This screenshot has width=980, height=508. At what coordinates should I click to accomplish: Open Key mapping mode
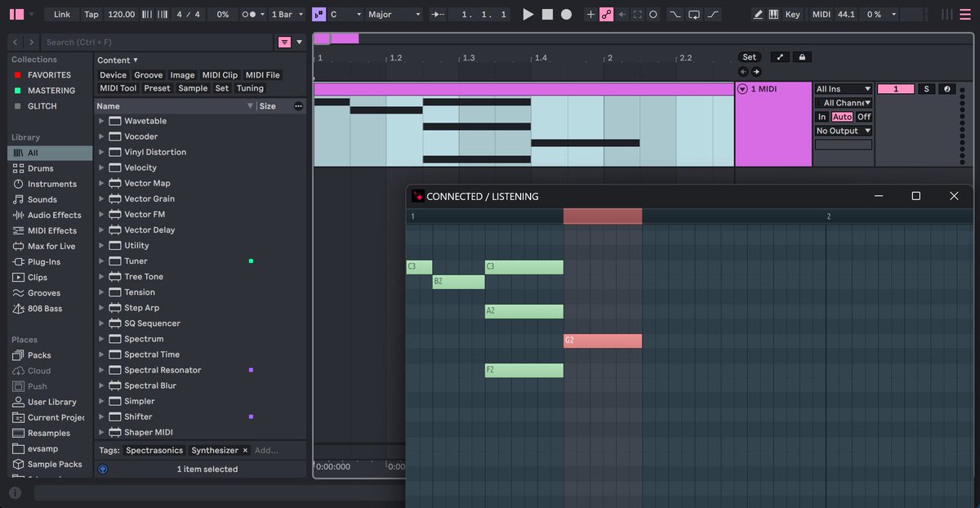[x=792, y=15]
